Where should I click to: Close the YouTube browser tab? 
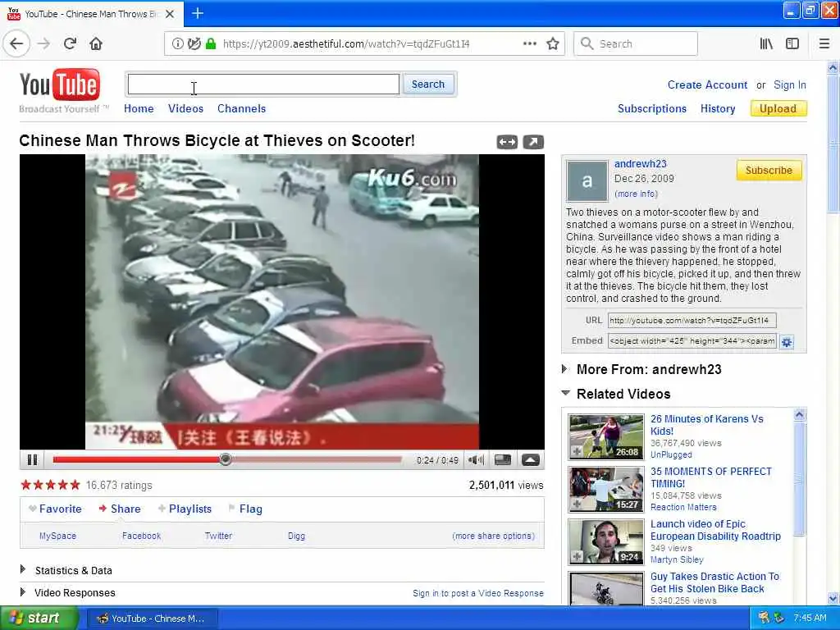coord(170,14)
